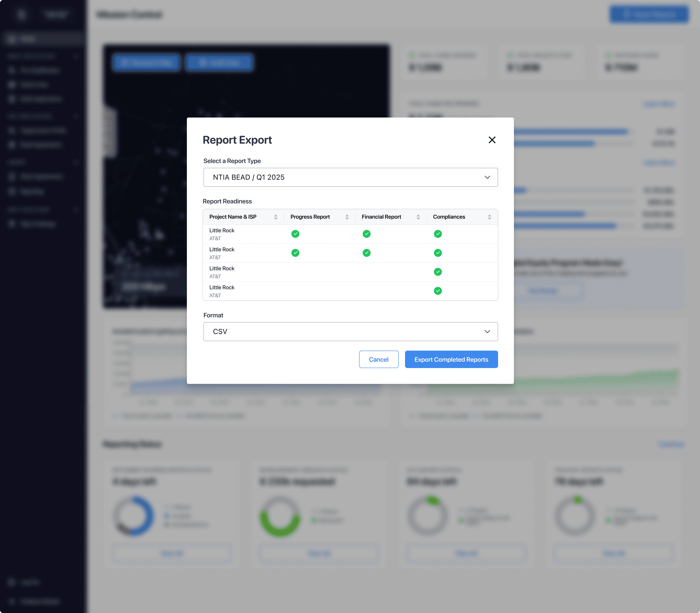700x613 pixels.
Task: Click the Compliances column sort arrows
Action: click(x=489, y=217)
